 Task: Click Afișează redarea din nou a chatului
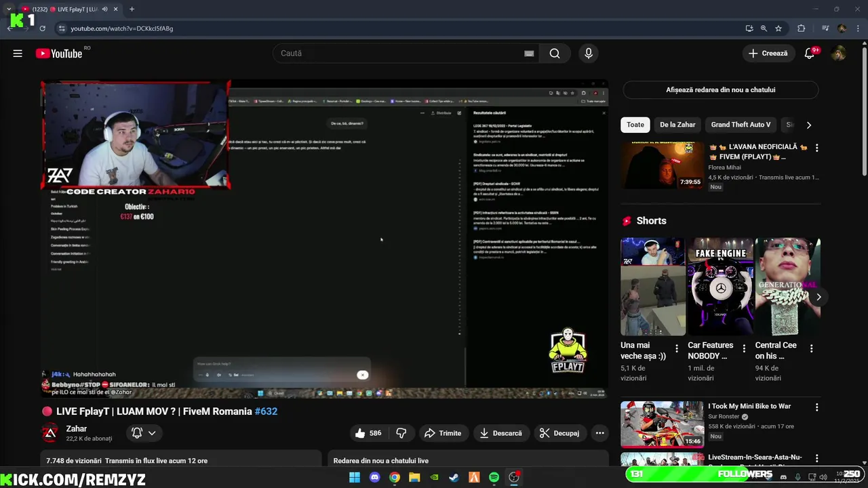click(x=720, y=89)
